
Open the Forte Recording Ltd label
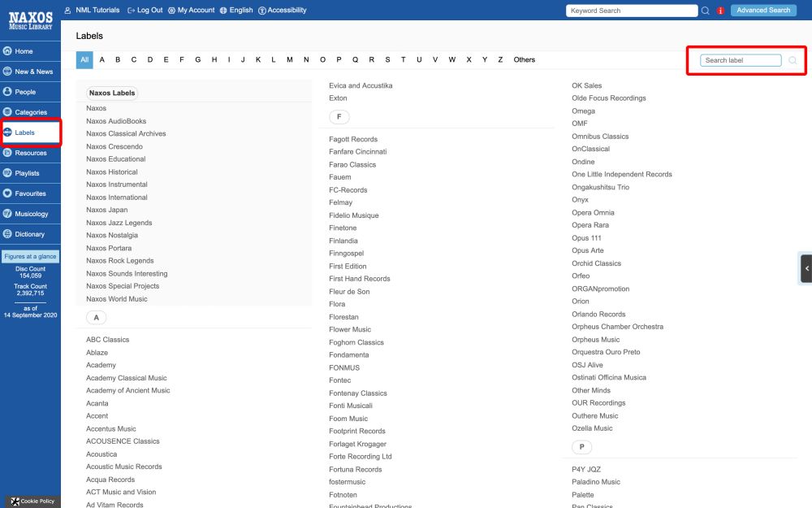pos(360,456)
